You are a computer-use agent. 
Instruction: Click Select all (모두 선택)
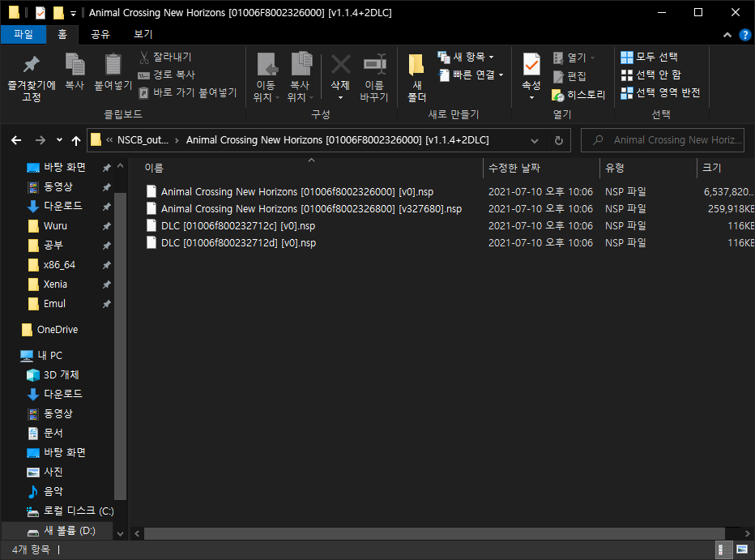(x=649, y=58)
